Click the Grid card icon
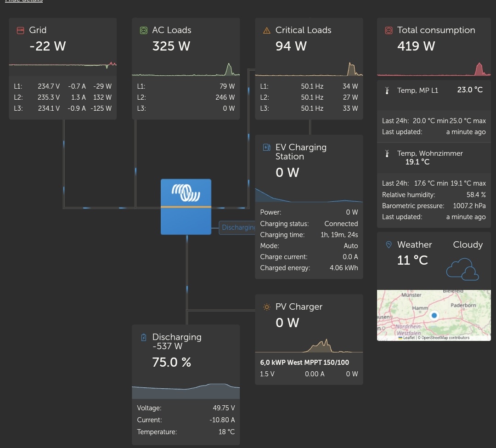This screenshot has height=448, width=496. point(20,30)
